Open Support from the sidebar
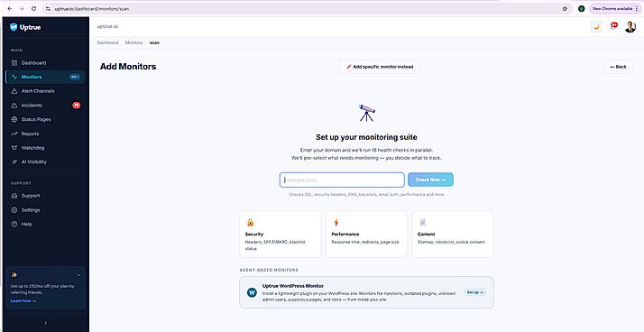Image resolution: width=644 pixels, height=332 pixels. [45, 196]
